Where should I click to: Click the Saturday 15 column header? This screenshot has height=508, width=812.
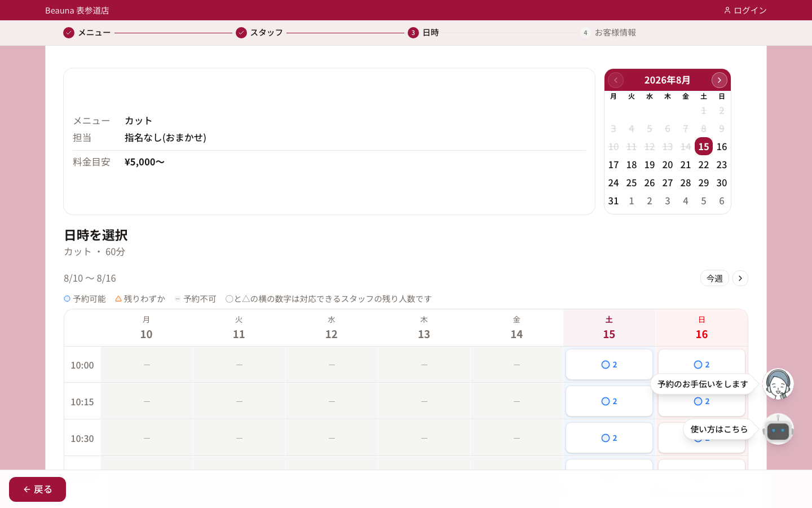pos(609,328)
